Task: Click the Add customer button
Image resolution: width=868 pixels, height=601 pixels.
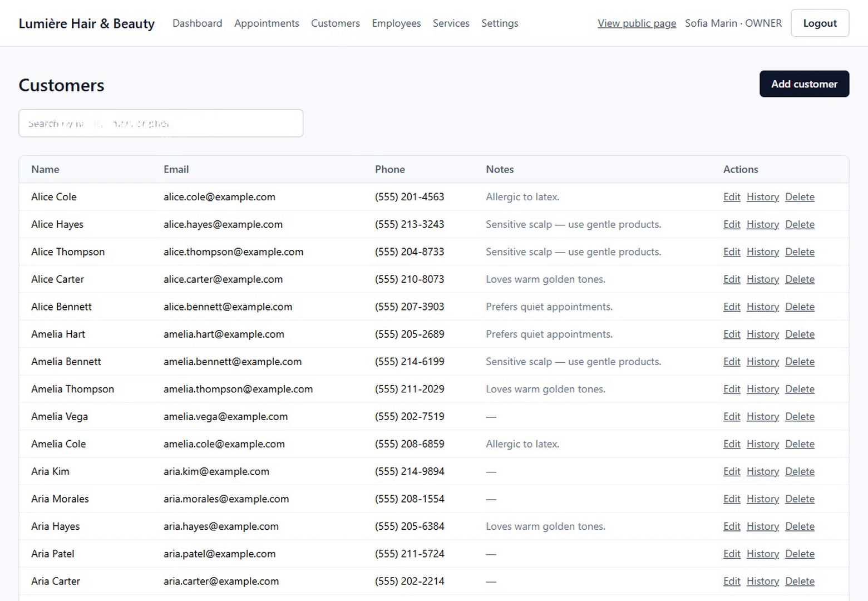Action: (804, 84)
